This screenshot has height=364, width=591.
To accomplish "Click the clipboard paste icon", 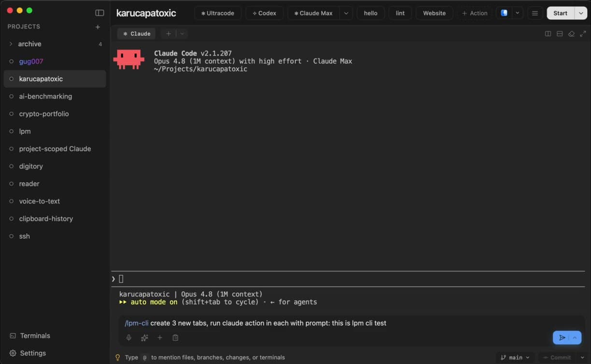I will click(175, 338).
